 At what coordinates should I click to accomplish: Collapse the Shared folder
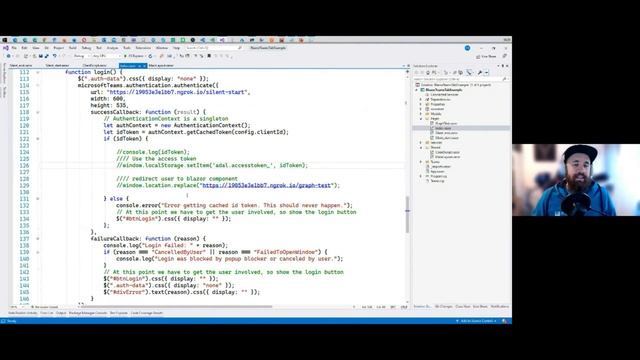click(x=420, y=147)
